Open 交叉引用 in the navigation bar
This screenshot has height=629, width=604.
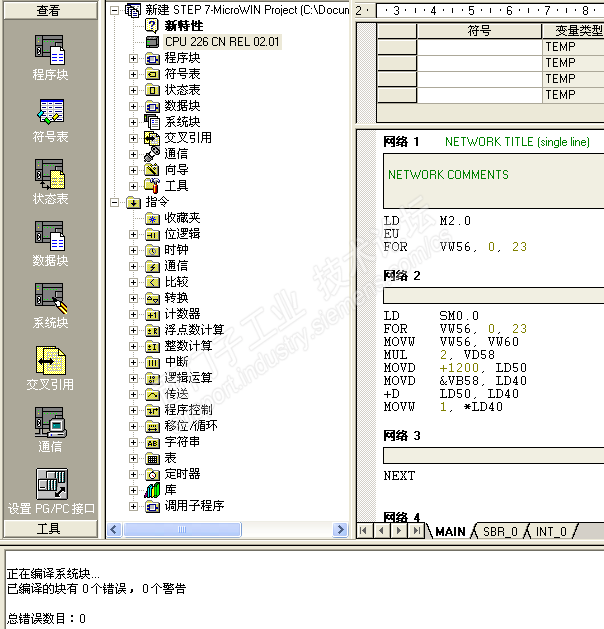click(50, 368)
